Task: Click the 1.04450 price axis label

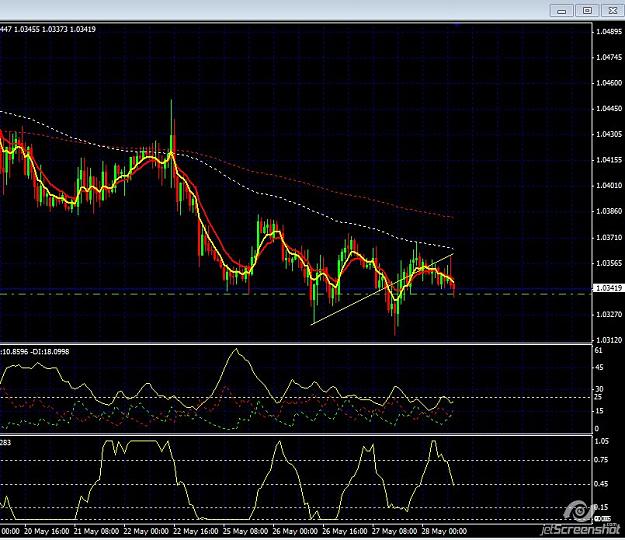Action: pyautogui.click(x=609, y=108)
